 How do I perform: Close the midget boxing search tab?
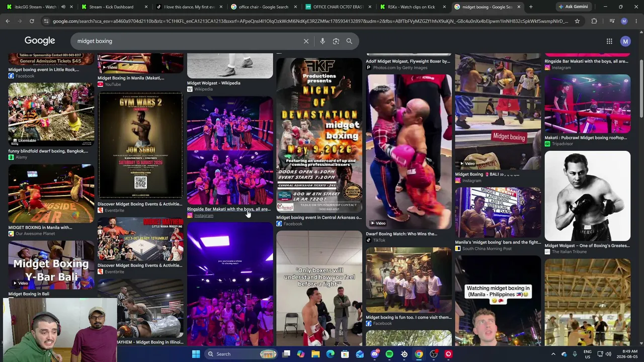point(519,7)
